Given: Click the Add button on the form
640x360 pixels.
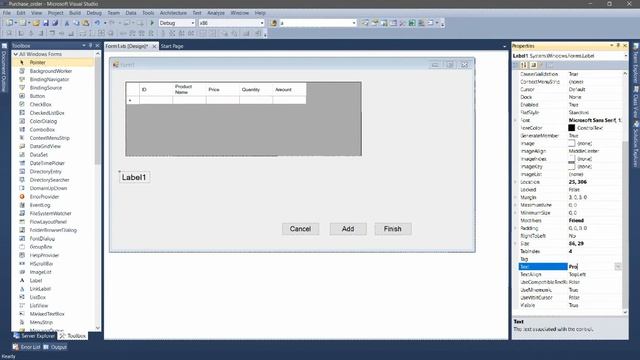Looking at the screenshot, I should click(348, 229).
